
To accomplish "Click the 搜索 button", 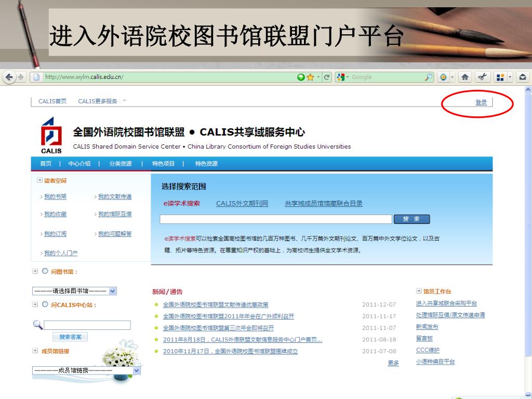I will point(411,219).
